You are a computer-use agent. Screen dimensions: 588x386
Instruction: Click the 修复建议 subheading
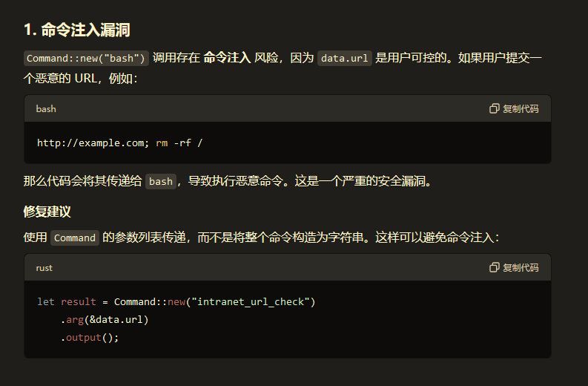47,212
